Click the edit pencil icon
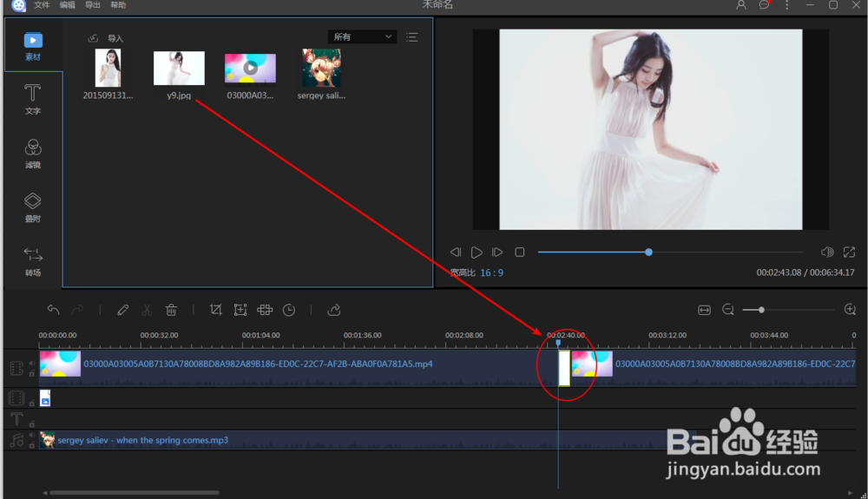The height and width of the screenshot is (499, 868). tap(123, 310)
